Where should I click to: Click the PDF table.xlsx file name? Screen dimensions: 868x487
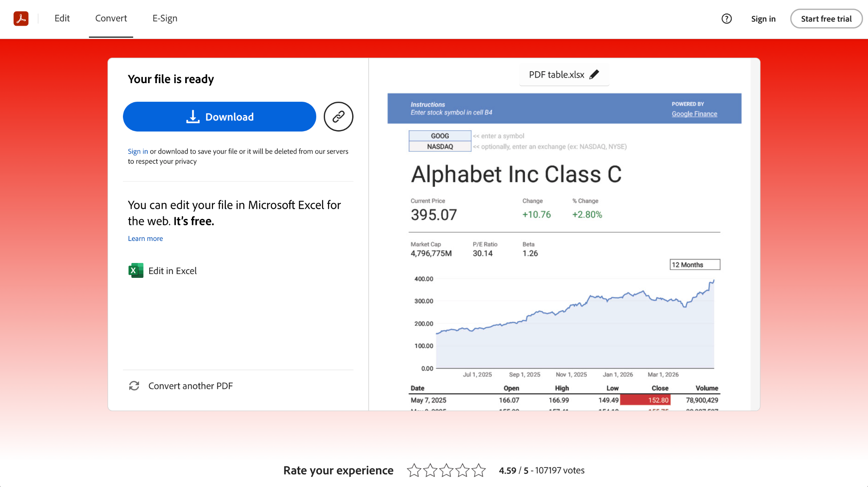point(556,75)
